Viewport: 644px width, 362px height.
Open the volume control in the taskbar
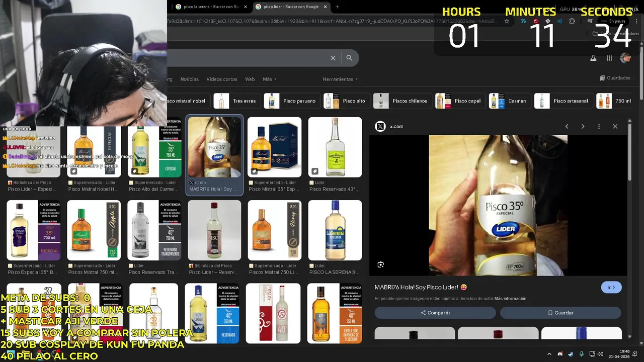601,354
